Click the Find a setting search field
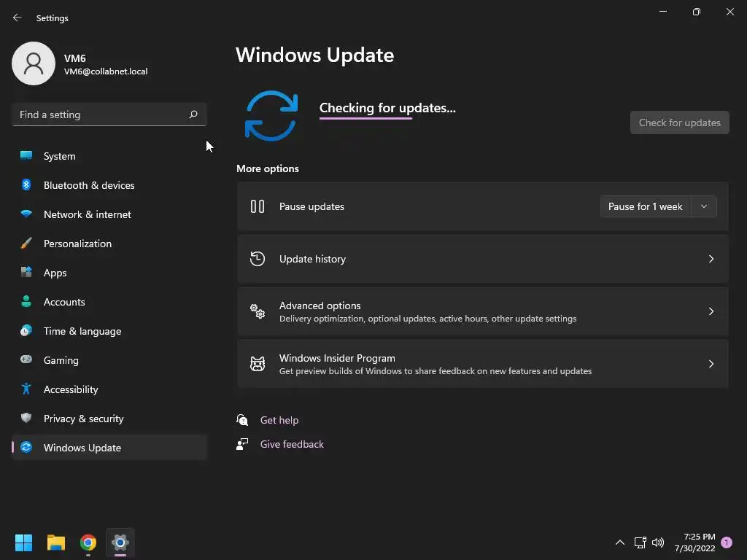The width and height of the screenshot is (747, 560). pos(109,114)
